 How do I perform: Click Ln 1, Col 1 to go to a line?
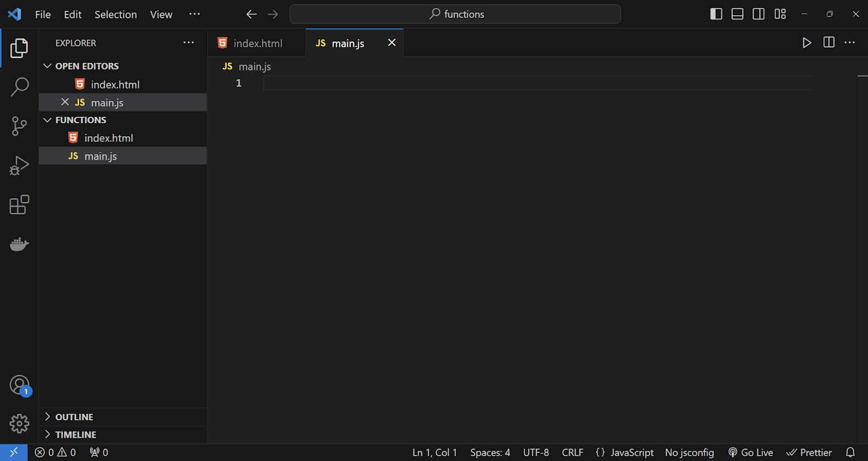[x=435, y=452]
